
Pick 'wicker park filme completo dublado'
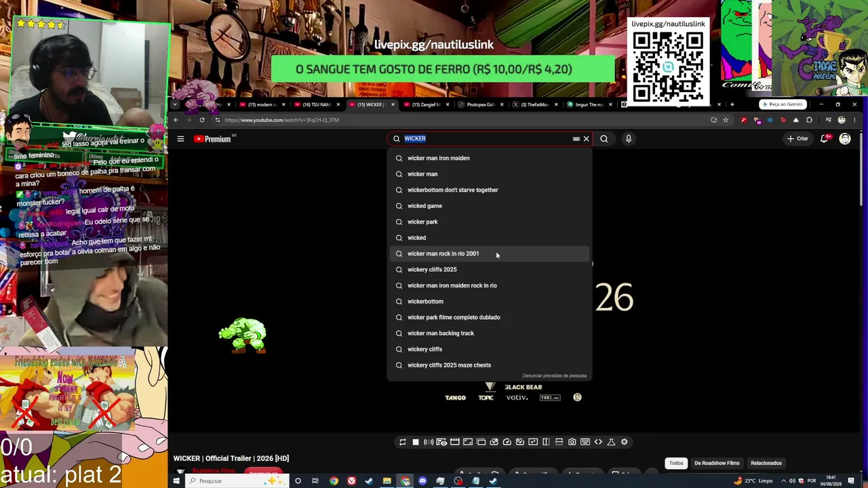489,317
